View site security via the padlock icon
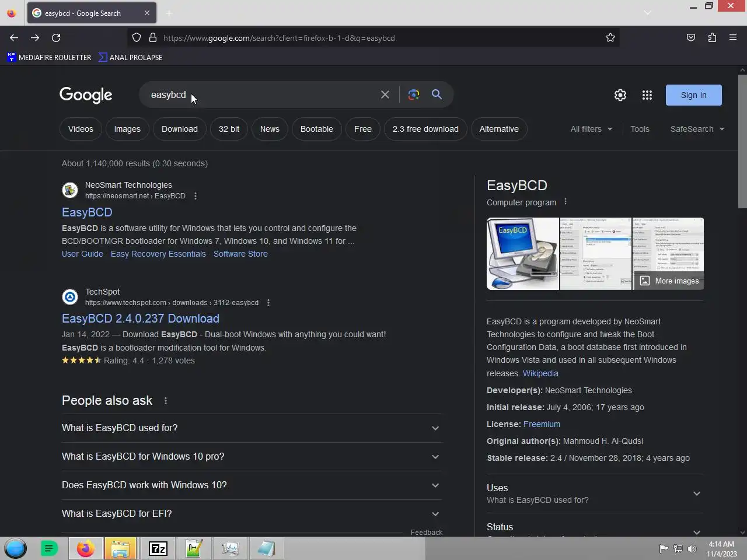 [x=153, y=38]
